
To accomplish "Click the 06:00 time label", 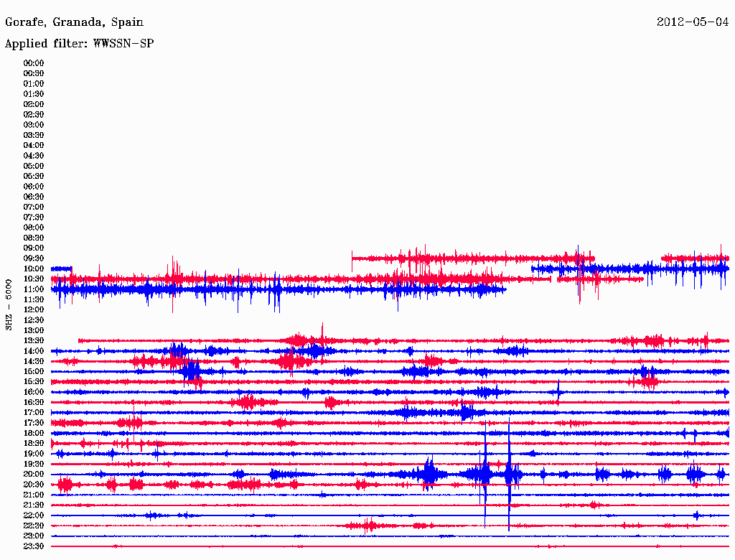I will (34, 187).
